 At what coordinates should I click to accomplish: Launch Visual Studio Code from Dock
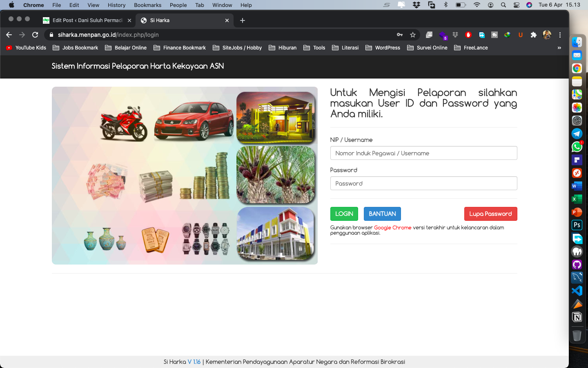point(577,291)
